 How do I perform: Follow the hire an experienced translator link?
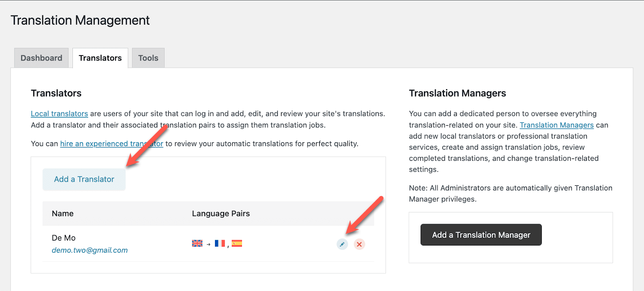[x=111, y=143]
